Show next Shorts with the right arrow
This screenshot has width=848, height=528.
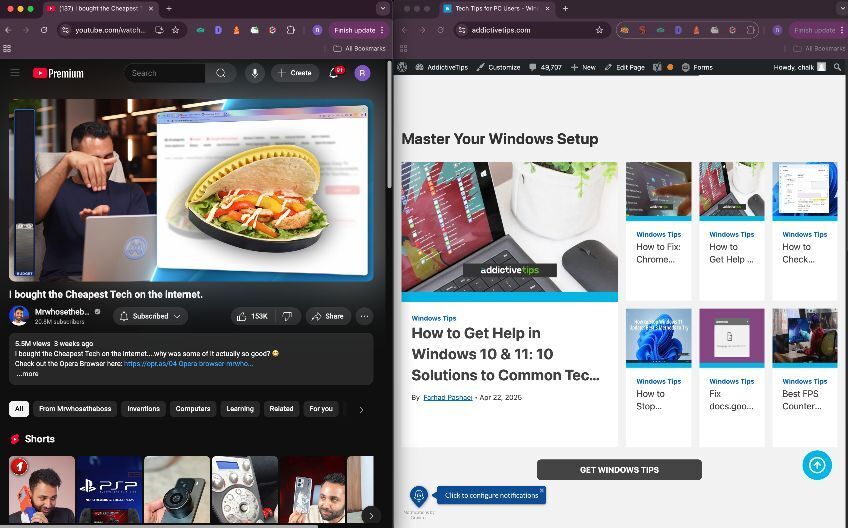(x=371, y=516)
